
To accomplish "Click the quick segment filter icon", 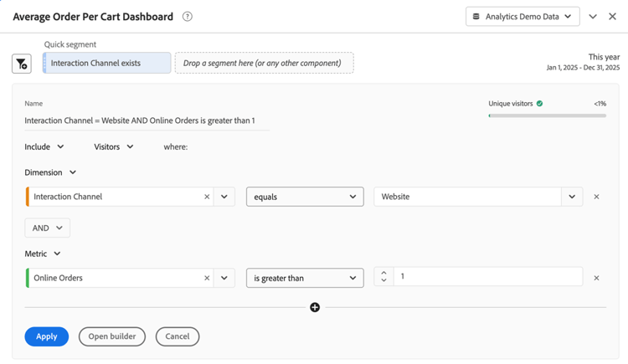I will [22, 64].
